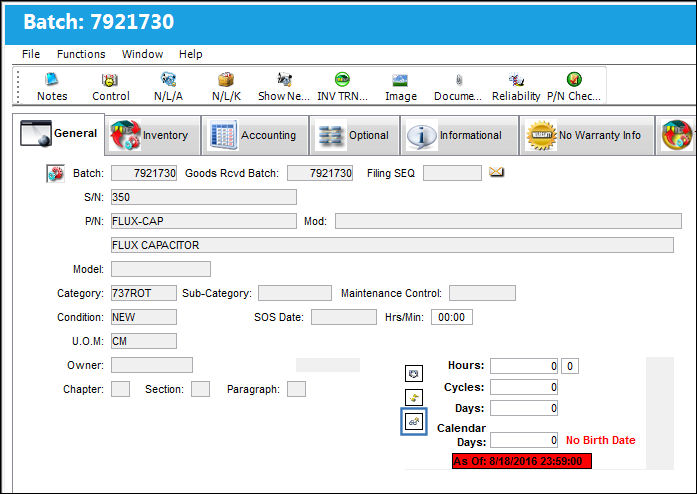Click the S/N field showing 350
This screenshot has height=494, width=697.
(204, 197)
